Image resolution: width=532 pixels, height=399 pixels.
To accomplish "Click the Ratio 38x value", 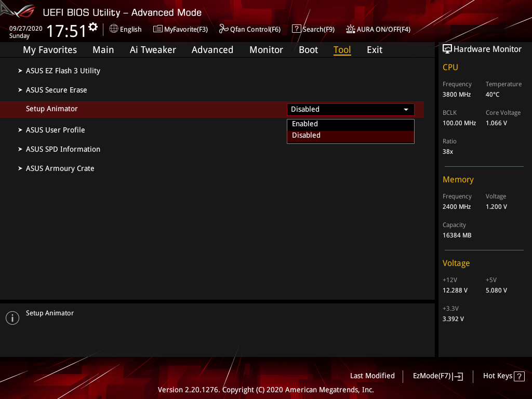I will 447,152.
